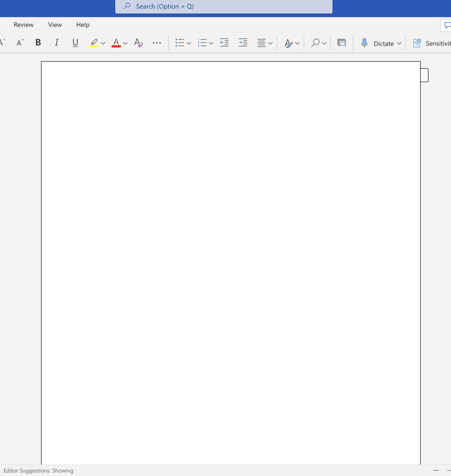Open the View tab
This screenshot has height=476, width=451.
click(x=55, y=25)
